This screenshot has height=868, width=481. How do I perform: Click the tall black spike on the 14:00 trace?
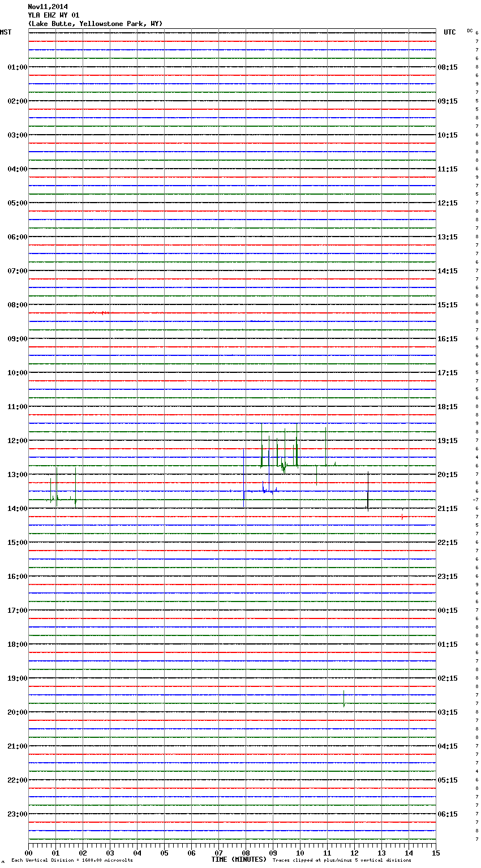(x=368, y=491)
